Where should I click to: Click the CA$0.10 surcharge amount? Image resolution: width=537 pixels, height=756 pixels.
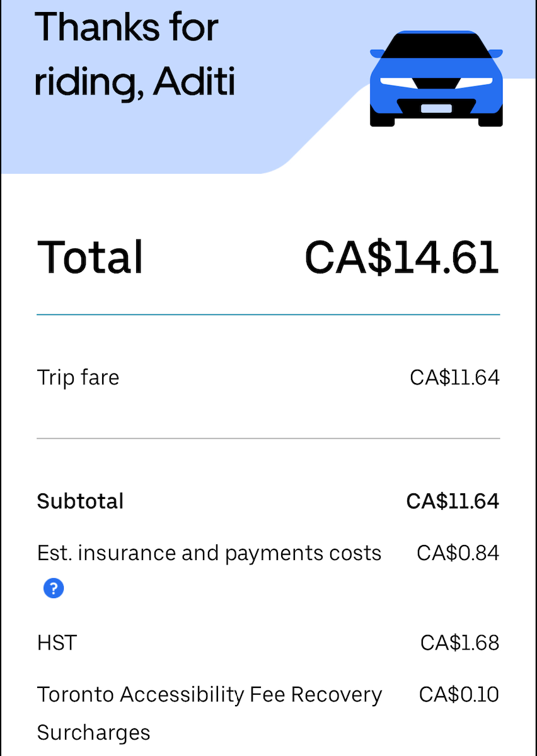459,694
